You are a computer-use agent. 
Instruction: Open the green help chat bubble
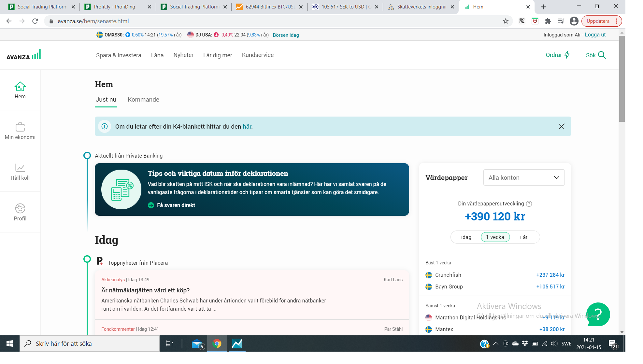point(598,314)
